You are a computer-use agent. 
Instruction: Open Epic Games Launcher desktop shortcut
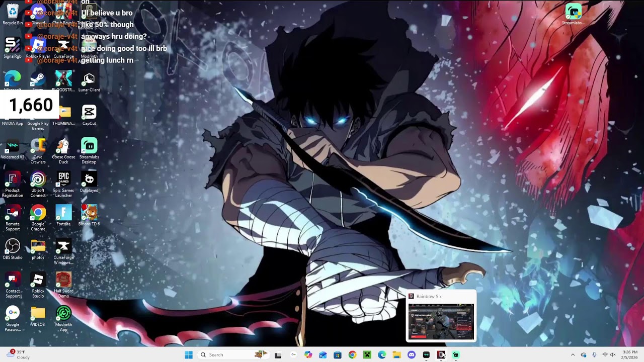point(63,185)
